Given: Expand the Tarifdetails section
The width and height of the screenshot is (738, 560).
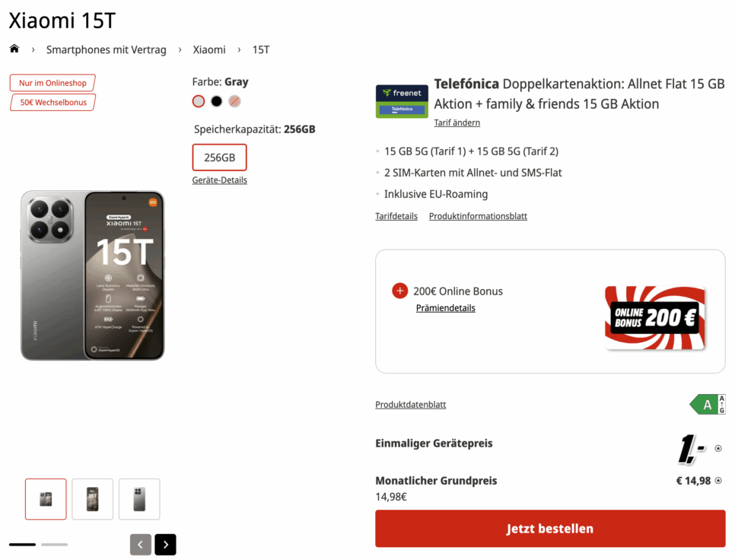Looking at the screenshot, I should tap(396, 215).
